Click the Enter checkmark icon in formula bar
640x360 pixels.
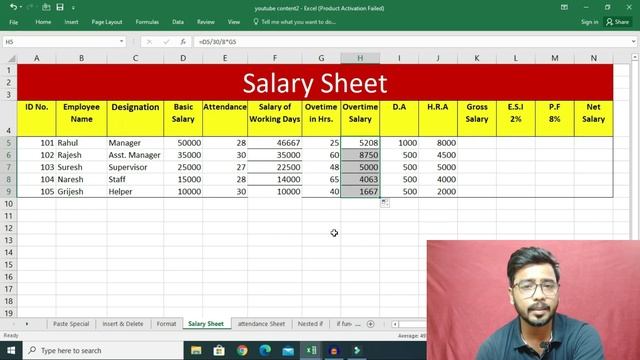(x=166, y=42)
